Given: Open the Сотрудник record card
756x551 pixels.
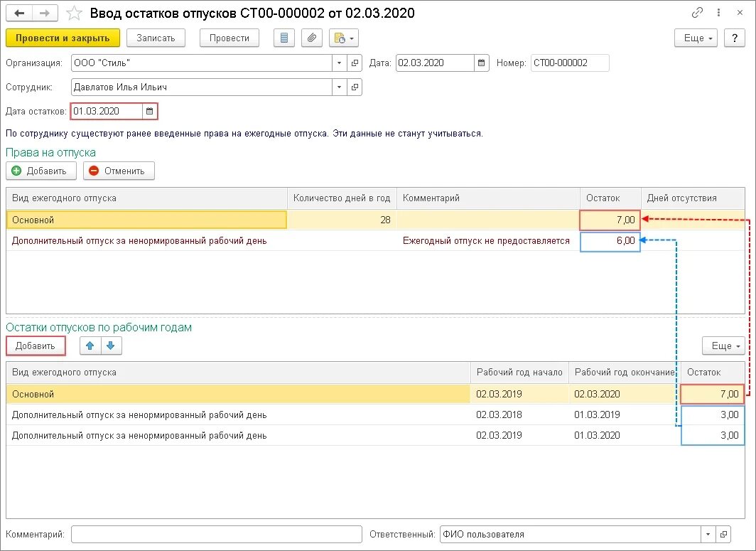Looking at the screenshot, I should [x=355, y=87].
